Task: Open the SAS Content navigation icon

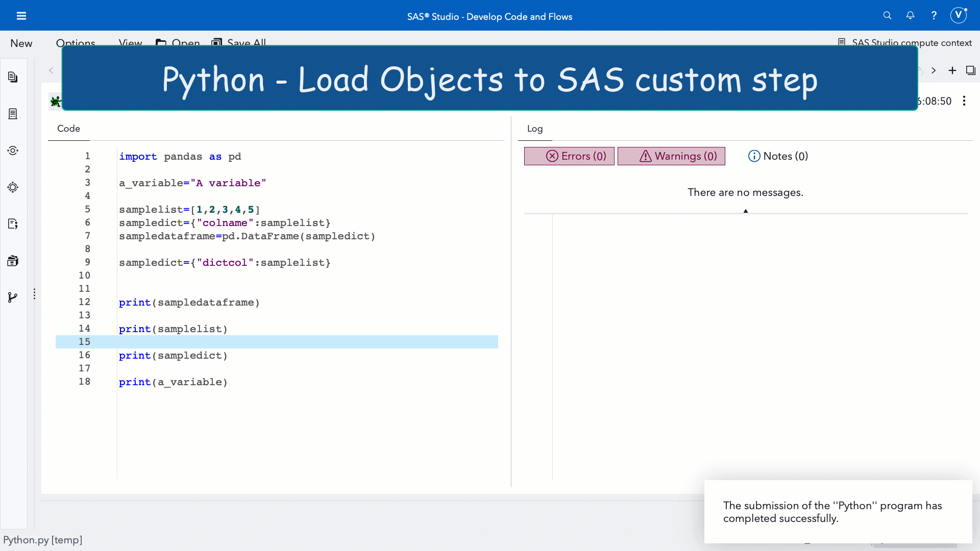Action: click(13, 114)
